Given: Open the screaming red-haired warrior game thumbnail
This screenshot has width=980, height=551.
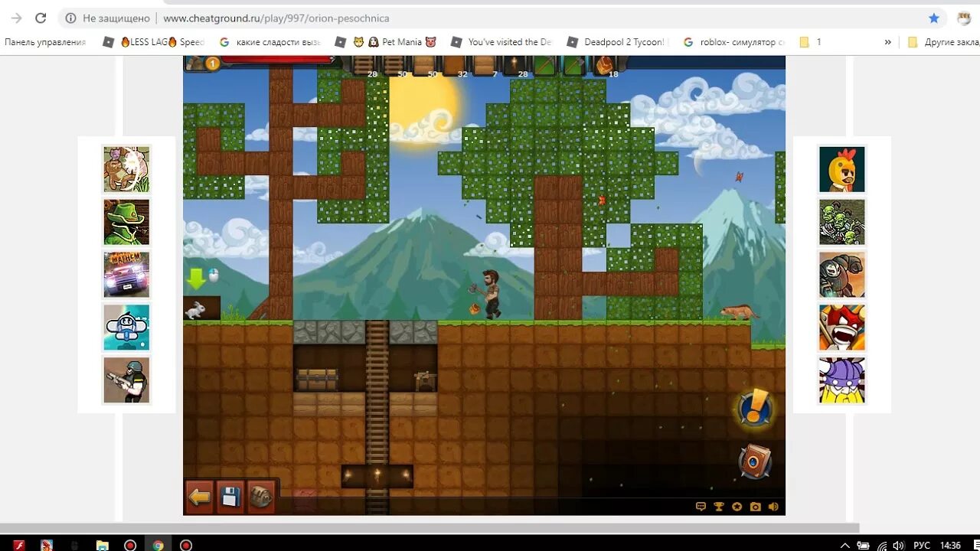Looking at the screenshot, I should [x=842, y=328].
